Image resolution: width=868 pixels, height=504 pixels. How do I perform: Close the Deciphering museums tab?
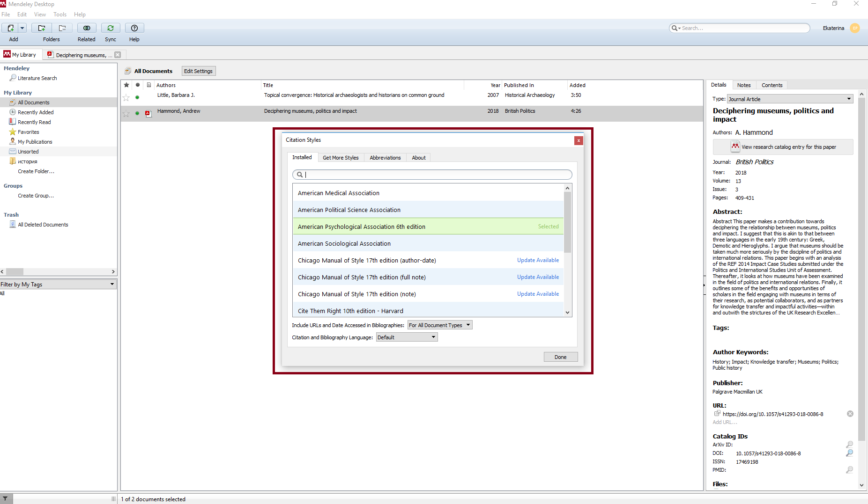[x=118, y=55]
